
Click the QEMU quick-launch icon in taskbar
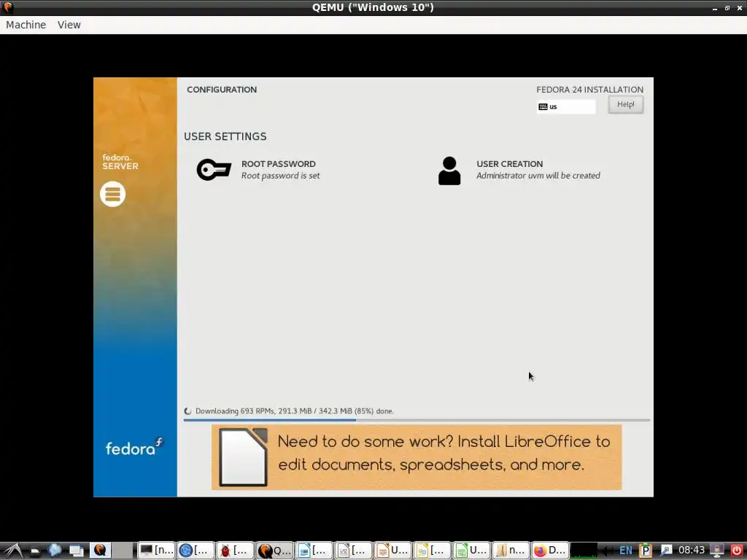click(100, 550)
